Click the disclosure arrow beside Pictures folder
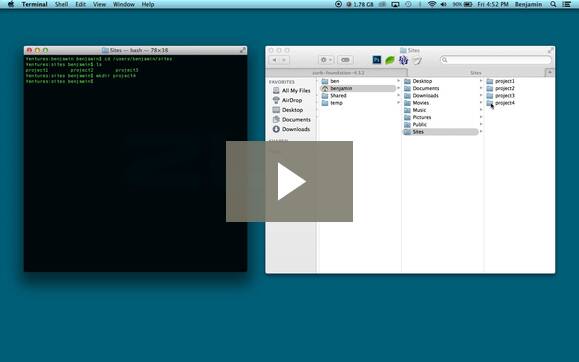The height and width of the screenshot is (362, 579). click(481, 117)
